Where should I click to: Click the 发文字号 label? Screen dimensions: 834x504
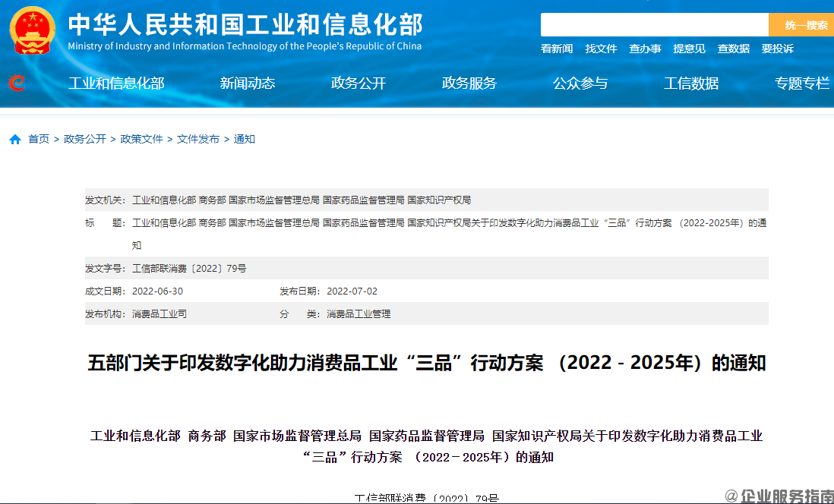[106, 269]
